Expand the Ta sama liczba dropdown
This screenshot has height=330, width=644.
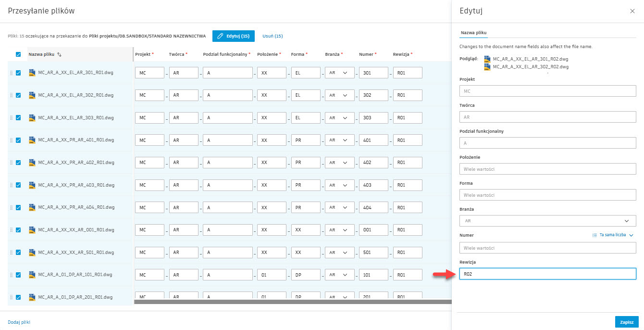point(631,235)
